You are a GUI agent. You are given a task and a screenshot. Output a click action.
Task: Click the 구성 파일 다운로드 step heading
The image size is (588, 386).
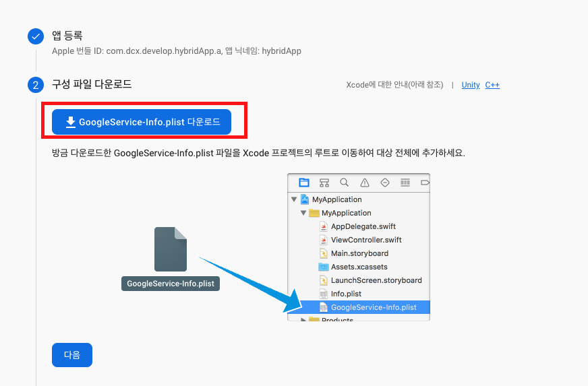pos(92,85)
